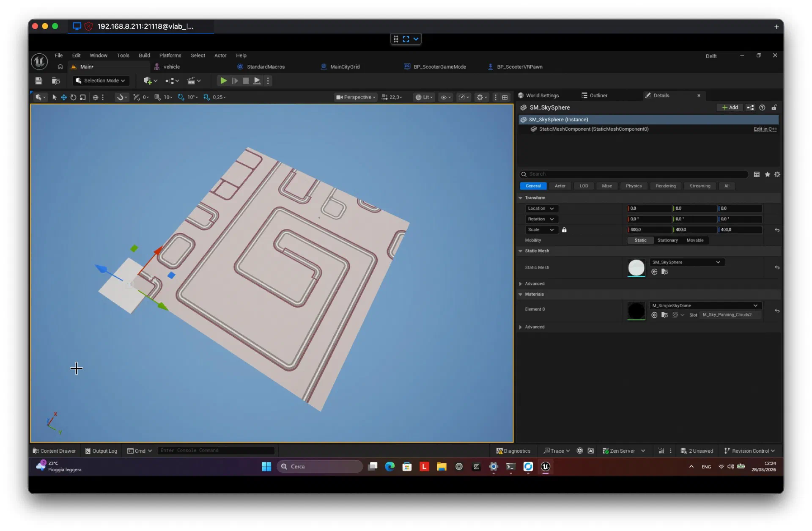Open play mode options three-dot menu
Viewport: 812px width, 531px height.
point(268,80)
